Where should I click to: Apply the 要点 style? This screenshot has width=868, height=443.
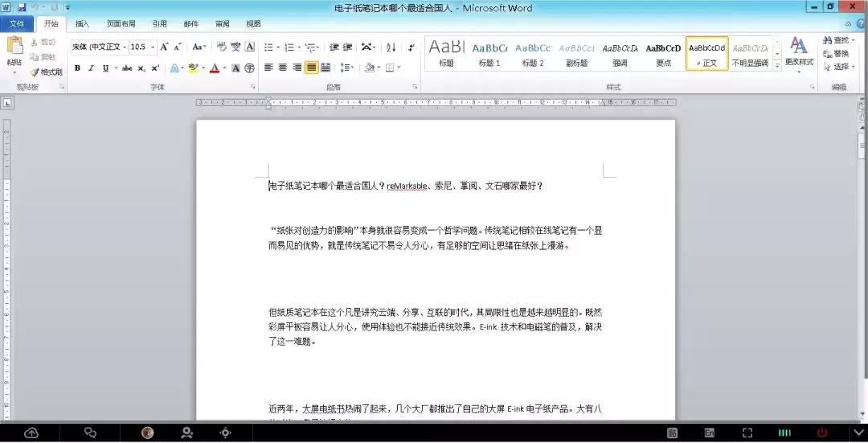coord(663,54)
